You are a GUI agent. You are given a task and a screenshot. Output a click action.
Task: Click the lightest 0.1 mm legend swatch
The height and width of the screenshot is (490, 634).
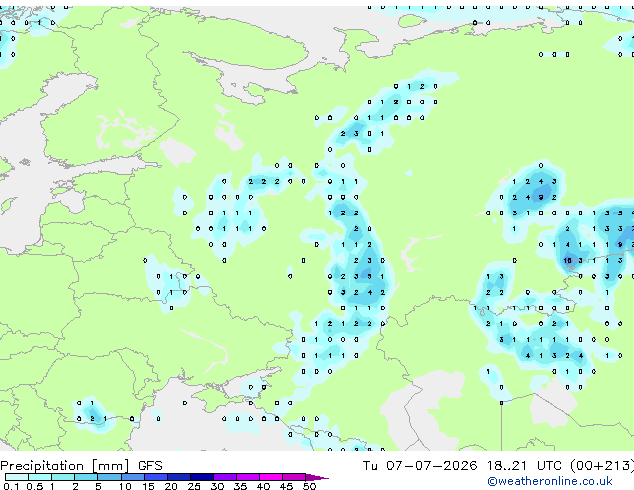click(17, 477)
